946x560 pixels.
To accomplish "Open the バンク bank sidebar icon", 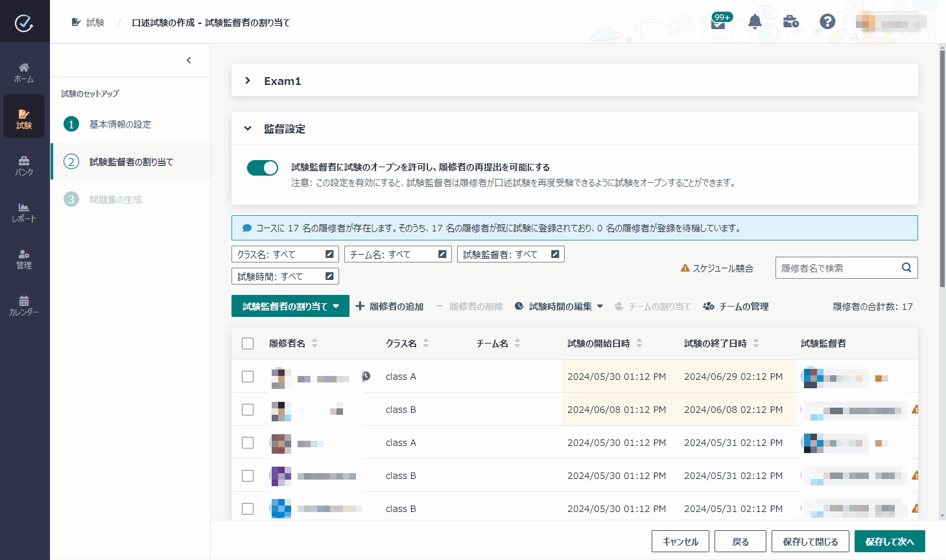I will click(x=24, y=166).
